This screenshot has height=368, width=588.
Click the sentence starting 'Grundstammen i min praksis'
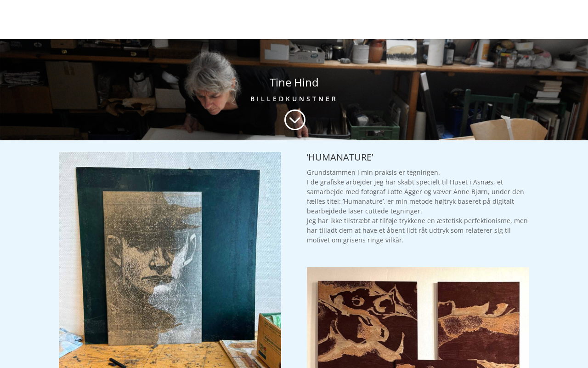(x=373, y=172)
